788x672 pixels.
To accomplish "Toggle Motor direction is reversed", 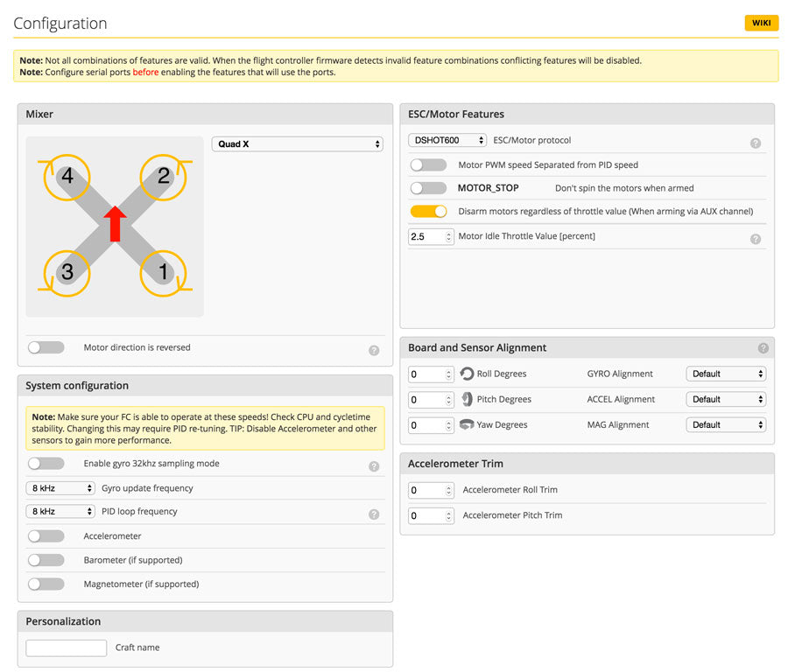I will 46,347.
